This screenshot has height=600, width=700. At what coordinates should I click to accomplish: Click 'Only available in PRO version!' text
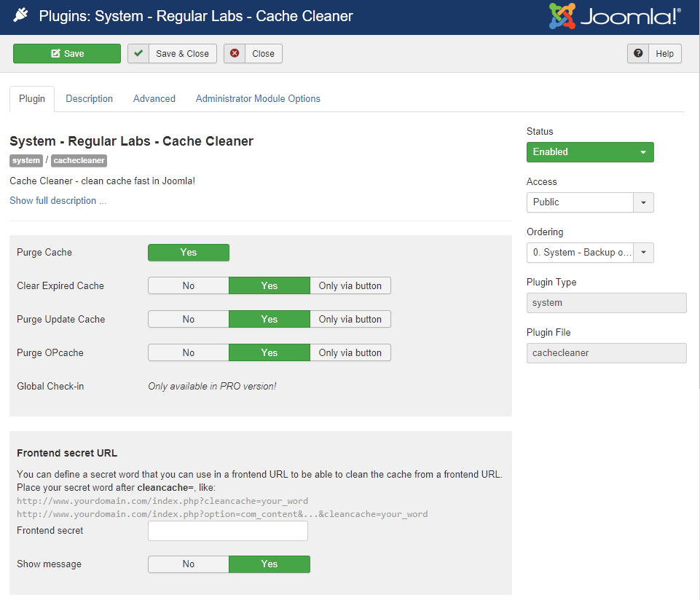click(x=212, y=386)
